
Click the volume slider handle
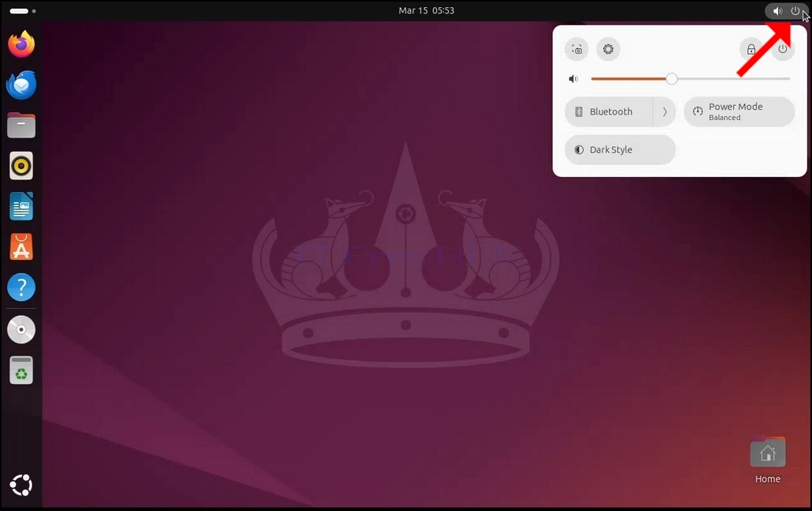point(671,79)
